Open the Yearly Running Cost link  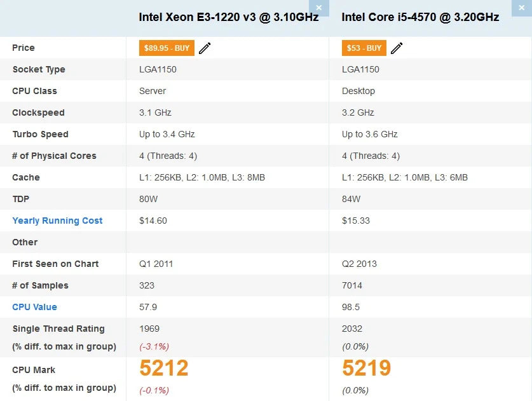(57, 221)
